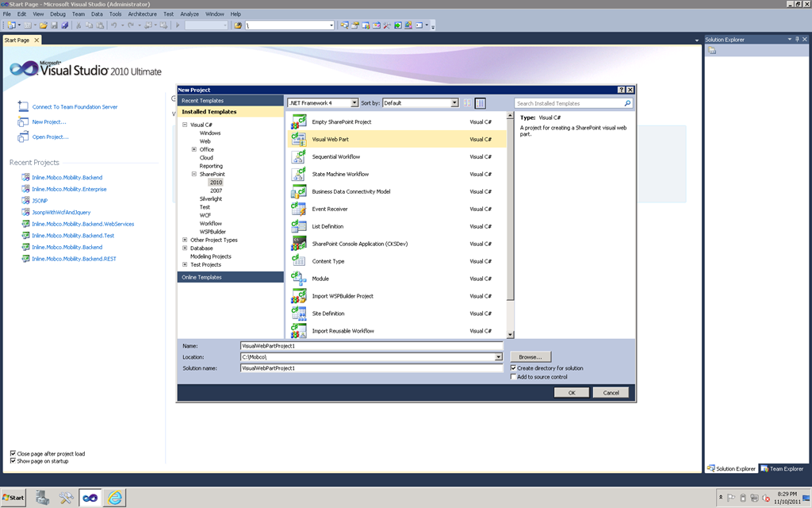The image size is (812, 508).
Task: Open the Online Templates section
Action: (231, 277)
